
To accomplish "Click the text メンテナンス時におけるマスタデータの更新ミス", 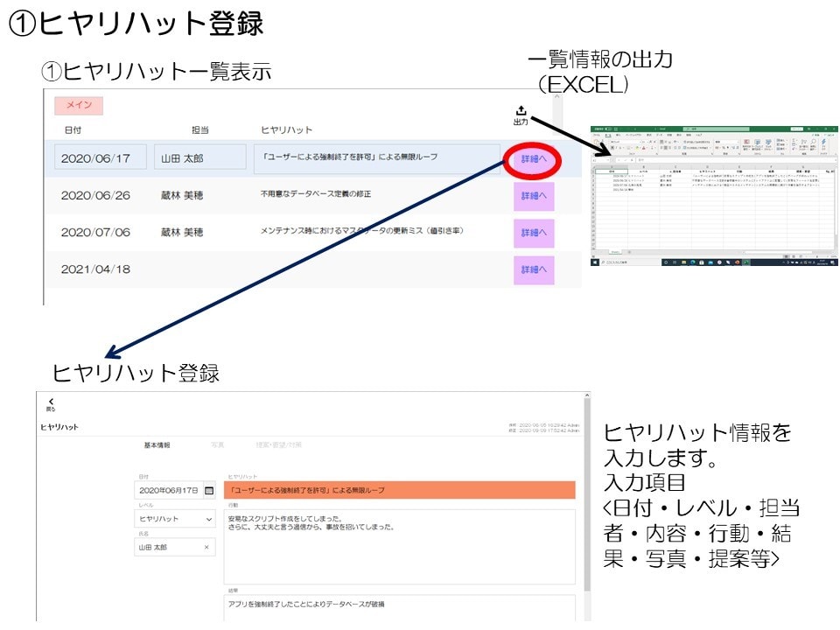I will point(342,231).
